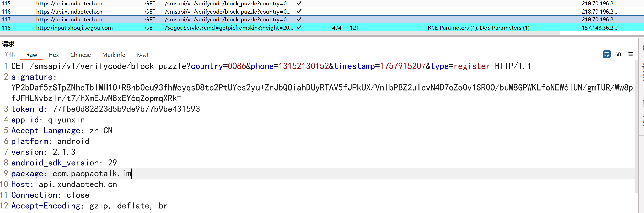644x213 pixels.
Task: Click the checkmark in row 118
Action: (x=299, y=27)
